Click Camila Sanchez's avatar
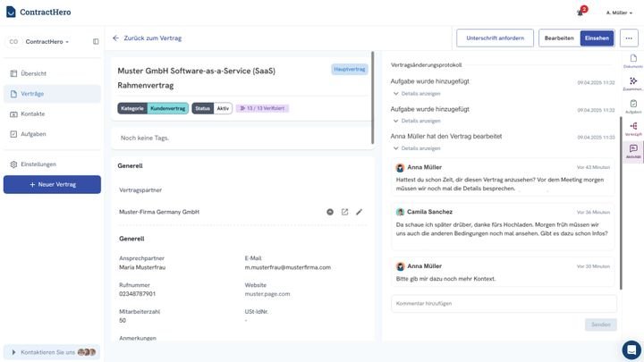Viewport: 644px width, 362px height. [x=400, y=212]
